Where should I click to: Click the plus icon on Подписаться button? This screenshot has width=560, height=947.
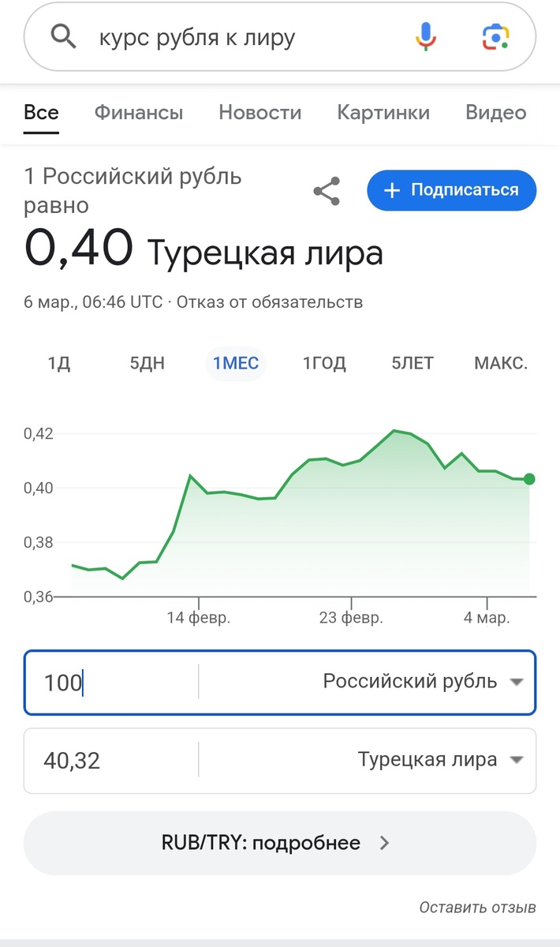(x=390, y=189)
